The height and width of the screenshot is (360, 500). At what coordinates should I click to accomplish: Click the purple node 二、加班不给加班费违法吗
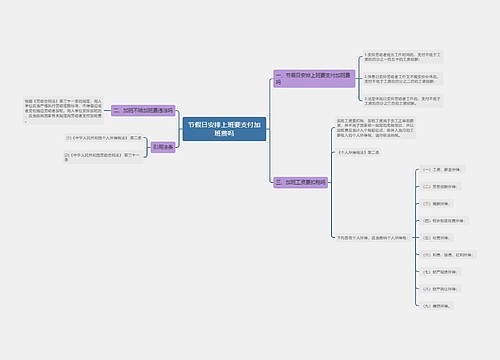coord(143,110)
